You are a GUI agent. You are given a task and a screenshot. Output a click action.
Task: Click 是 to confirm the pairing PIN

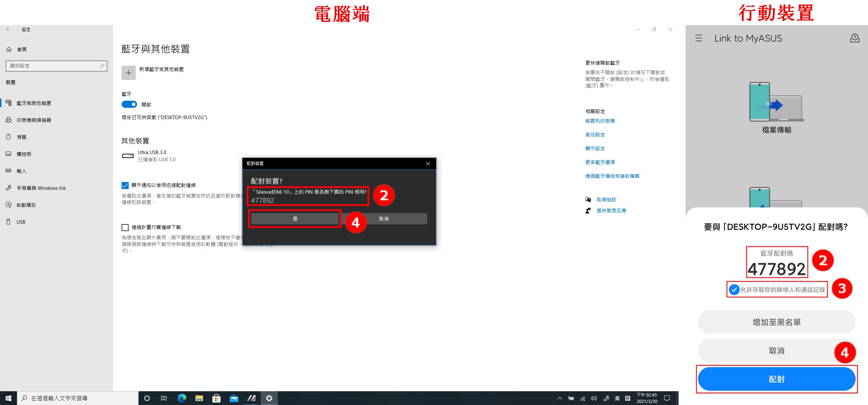[x=295, y=219]
